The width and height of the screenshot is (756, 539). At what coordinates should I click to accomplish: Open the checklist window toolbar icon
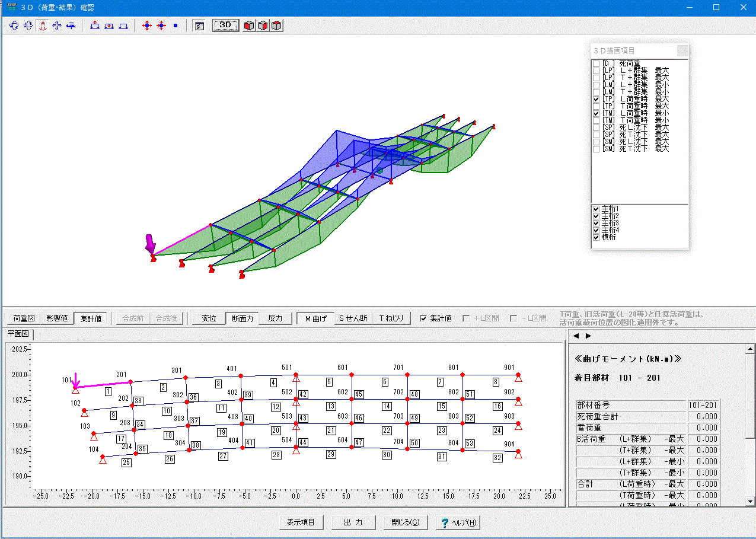click(x=199, y=25)
